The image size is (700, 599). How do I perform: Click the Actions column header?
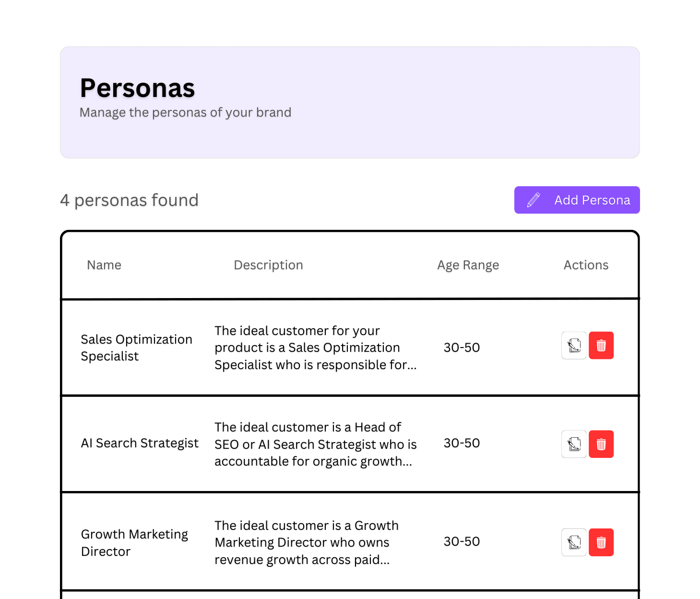click(586, 264)
